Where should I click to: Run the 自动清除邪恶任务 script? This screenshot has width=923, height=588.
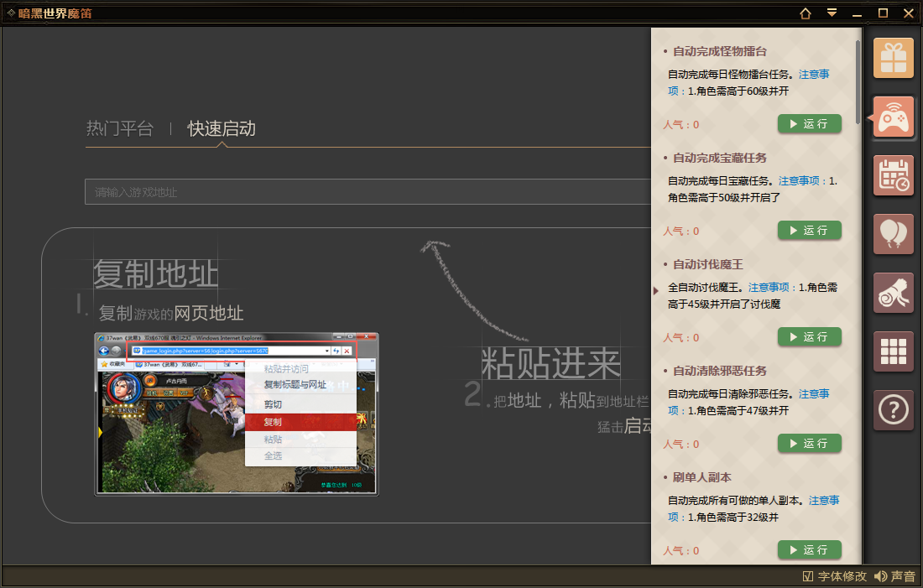[x=810, y=443]
